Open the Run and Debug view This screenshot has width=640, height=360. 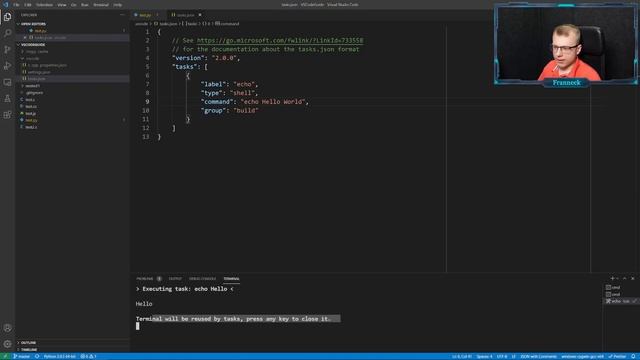click(x=7, y=66)
